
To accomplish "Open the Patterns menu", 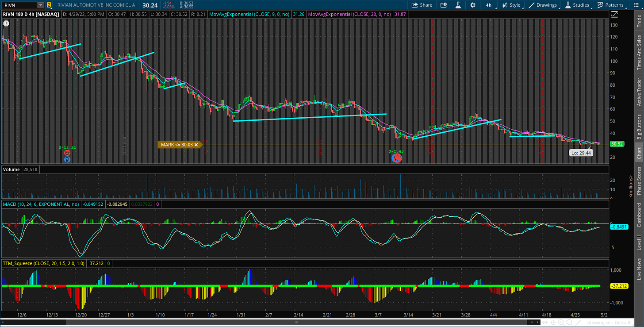I will 610,5.
